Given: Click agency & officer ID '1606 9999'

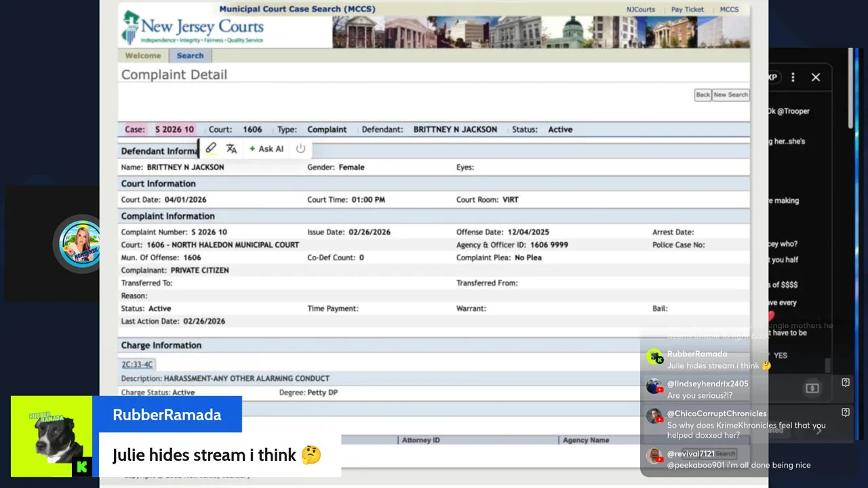Looking at the screenshot, I should pos(549,245).
